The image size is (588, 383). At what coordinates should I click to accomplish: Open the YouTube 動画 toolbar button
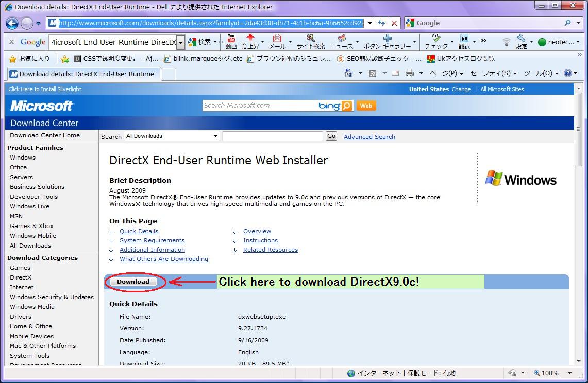[x=231, y=42]
